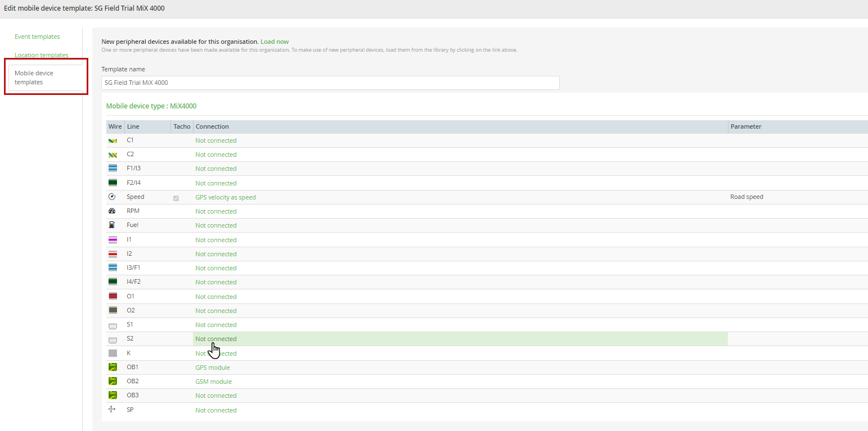Toggle the Tacho checkbox in Speed row

pyautogui.click(x=176, y=198)
